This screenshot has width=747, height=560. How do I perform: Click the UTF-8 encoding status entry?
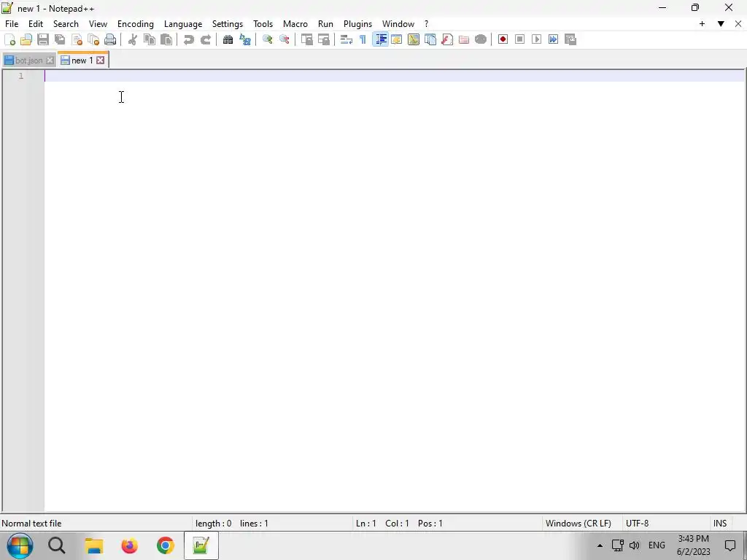[637, 524]
